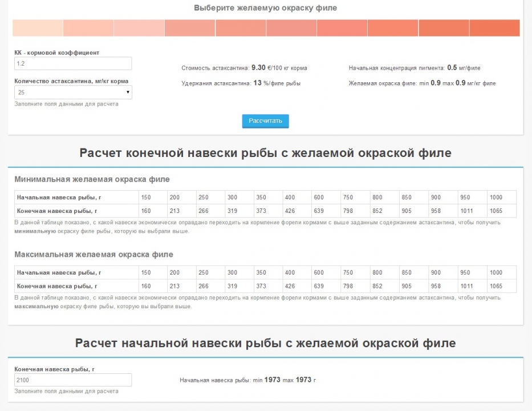Click the heading Расчет начальной навески рыбы
This screenshot has height=411, width=532.
click(x=265, y=343)
